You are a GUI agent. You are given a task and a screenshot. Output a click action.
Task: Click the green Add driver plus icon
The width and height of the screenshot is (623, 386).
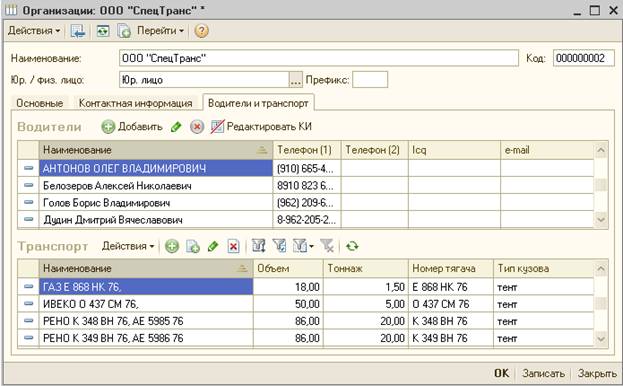pyautogui.click(x=108, y=127)
